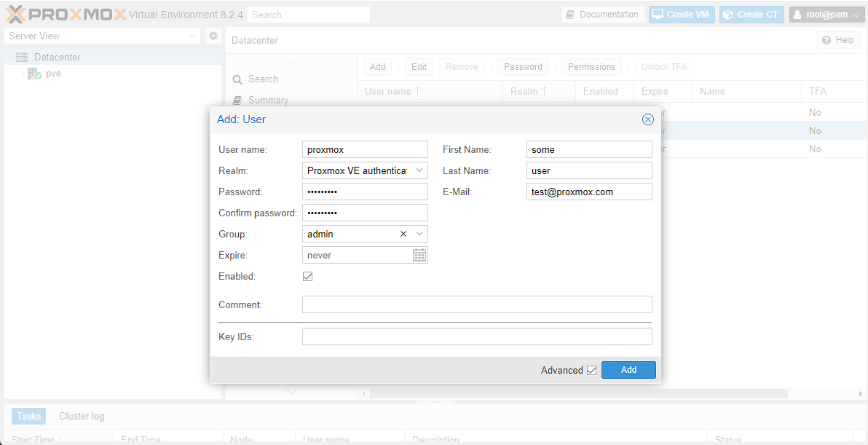Click the Proxmox logo
This screenshot has height=445, width=868.
click(x=66, y=15)
